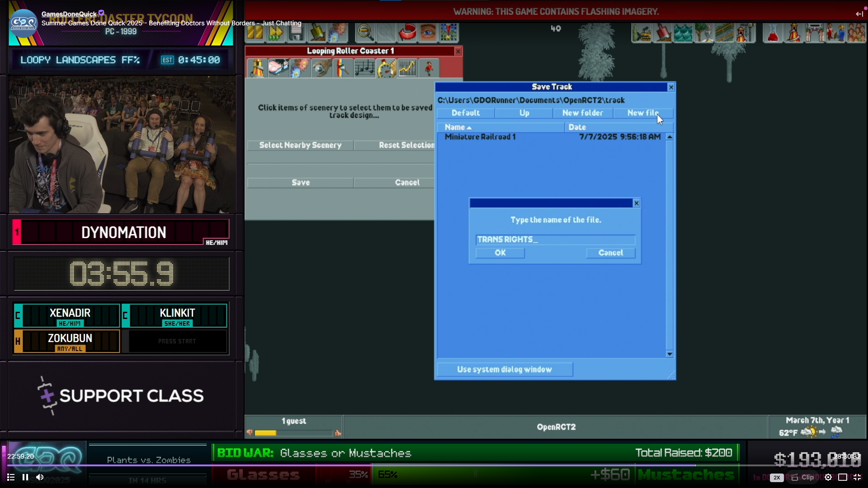This screenshot has width=868, height=488.
Task: Click the file name text field
Action: (x=555, y=239)
